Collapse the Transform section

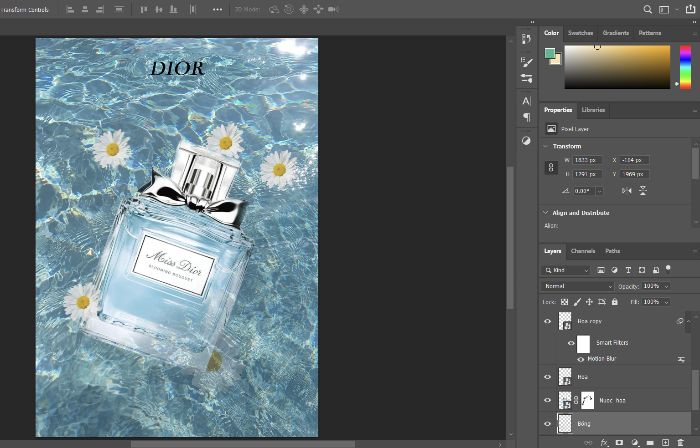(x=545, y=146)
